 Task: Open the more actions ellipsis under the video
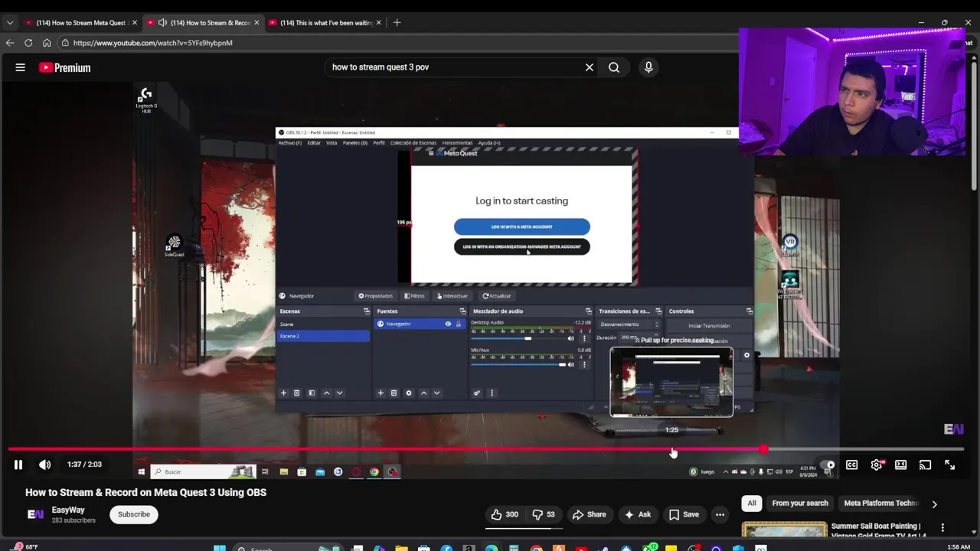pyautogui.click(x=720, y=514)
